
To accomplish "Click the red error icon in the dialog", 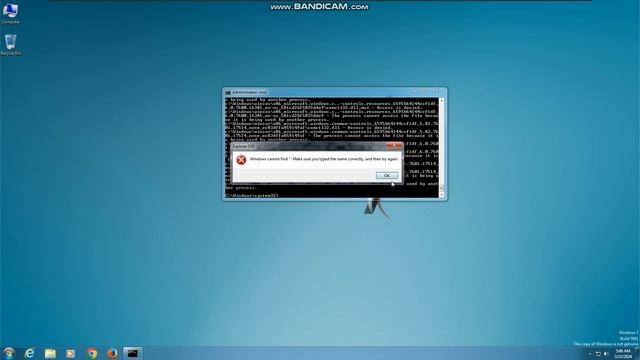I will (x=241, y=160).
